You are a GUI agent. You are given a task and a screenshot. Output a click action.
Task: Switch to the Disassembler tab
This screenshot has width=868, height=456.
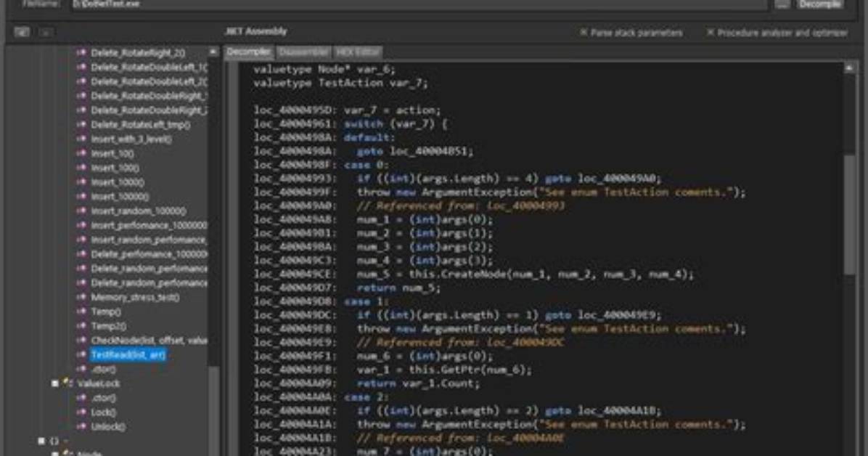[303, 52]
